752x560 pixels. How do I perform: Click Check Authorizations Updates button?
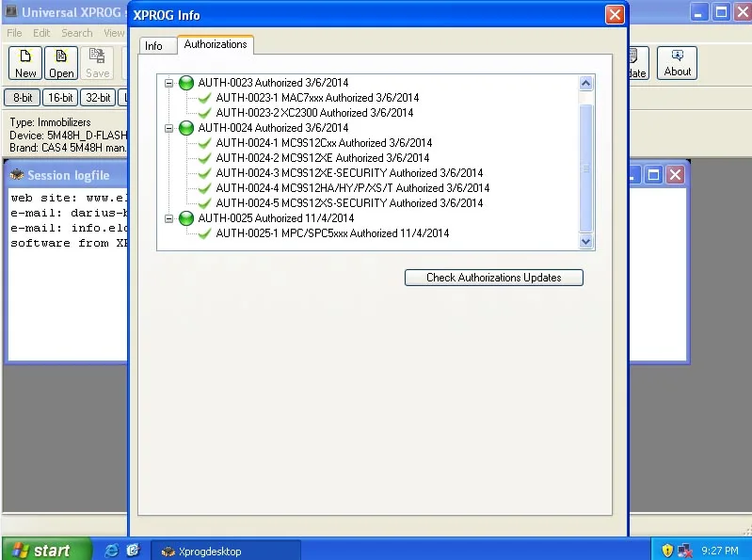pos(494,278)
